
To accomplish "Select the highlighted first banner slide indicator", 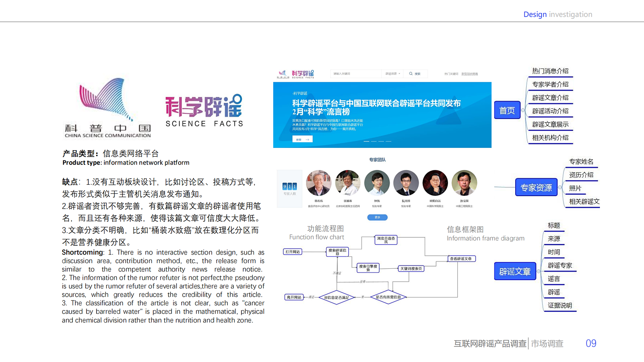I will point(367,141).
